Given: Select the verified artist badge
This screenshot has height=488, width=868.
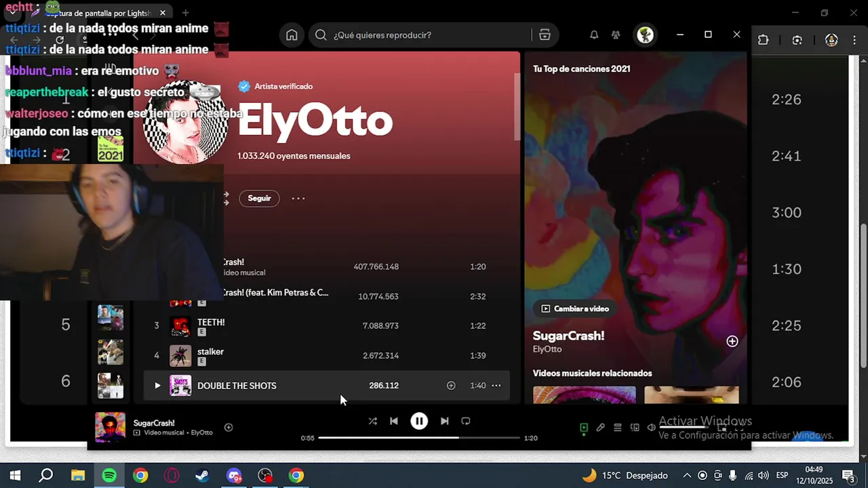Looking at the screenshot, I should [244, 86].
